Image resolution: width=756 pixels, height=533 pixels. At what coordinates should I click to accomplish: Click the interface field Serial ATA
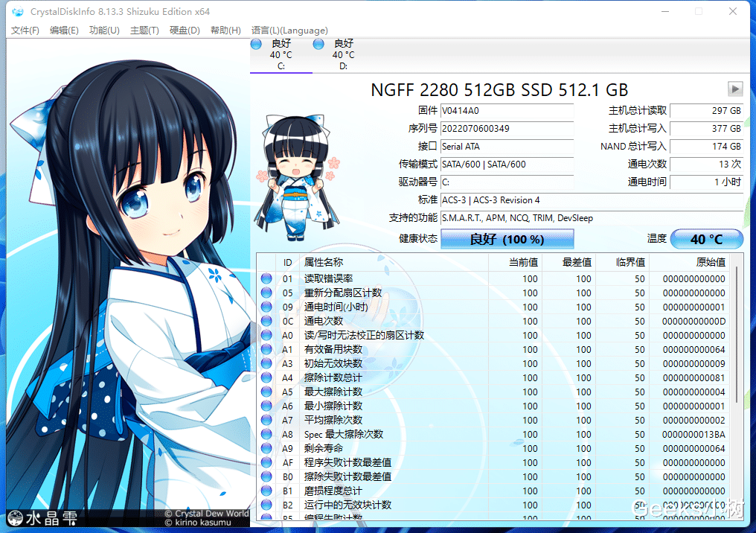click(507, 147)
